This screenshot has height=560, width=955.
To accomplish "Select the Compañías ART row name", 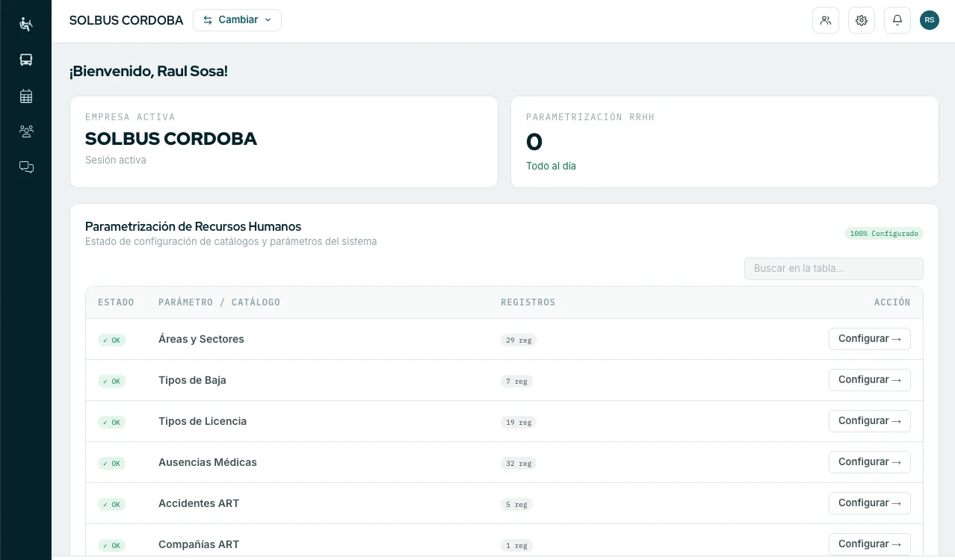I will point(199,544).
